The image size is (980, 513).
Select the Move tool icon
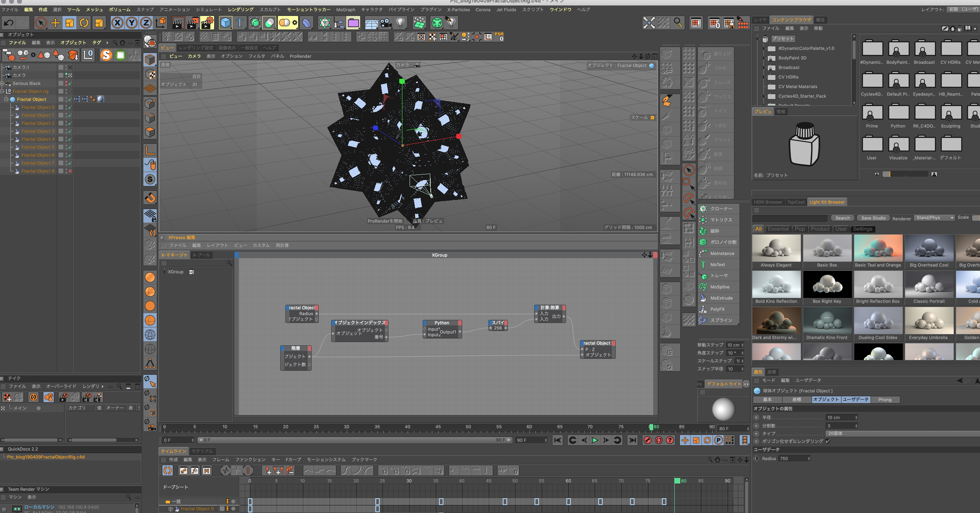(x=55, y=23)
